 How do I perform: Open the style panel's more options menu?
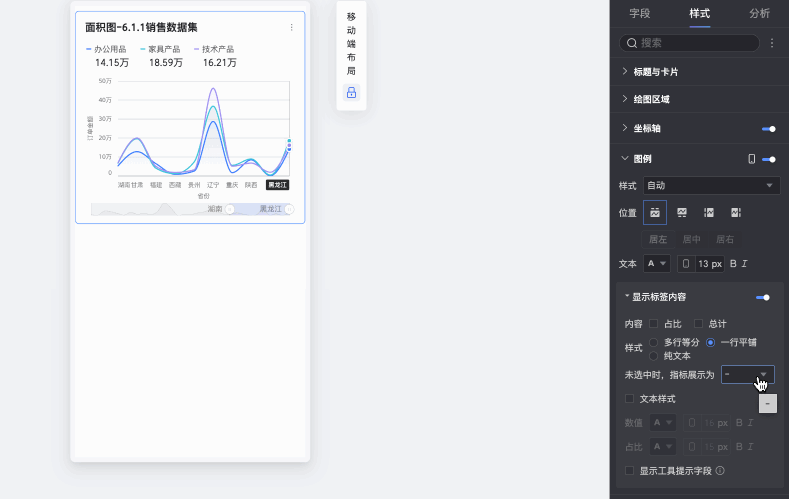coord(772,43)
